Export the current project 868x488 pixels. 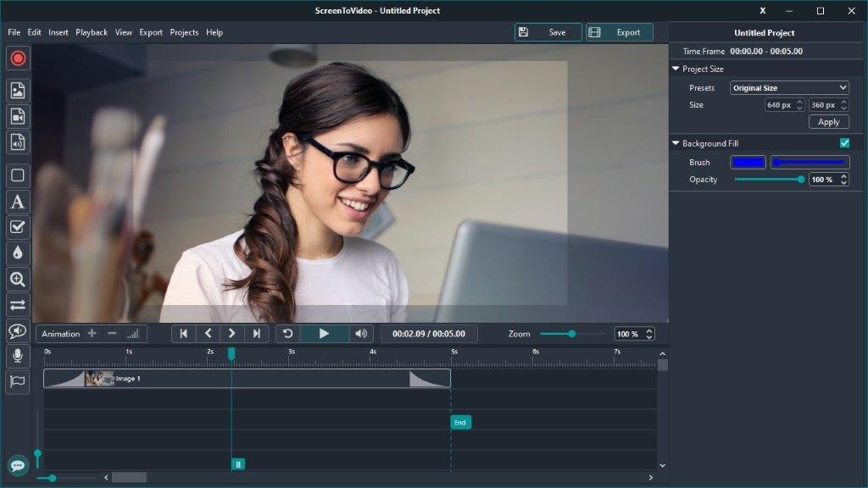(620, 31)
